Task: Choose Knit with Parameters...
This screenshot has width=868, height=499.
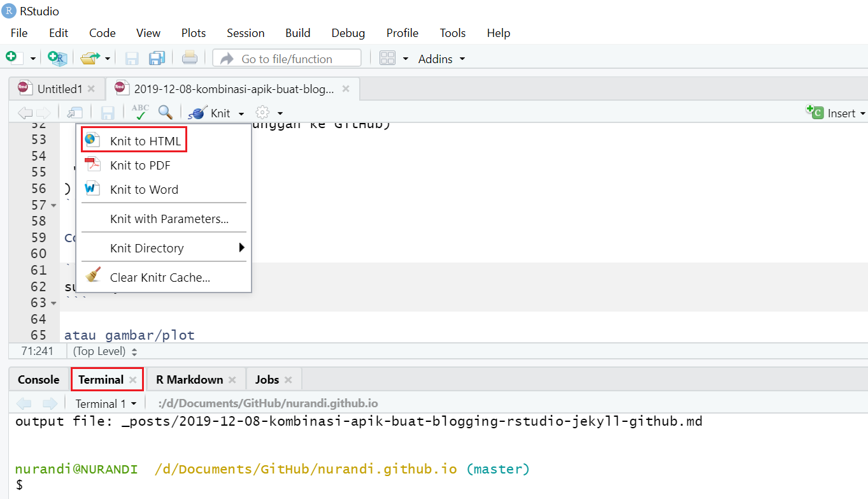Action: pos(169,219)
